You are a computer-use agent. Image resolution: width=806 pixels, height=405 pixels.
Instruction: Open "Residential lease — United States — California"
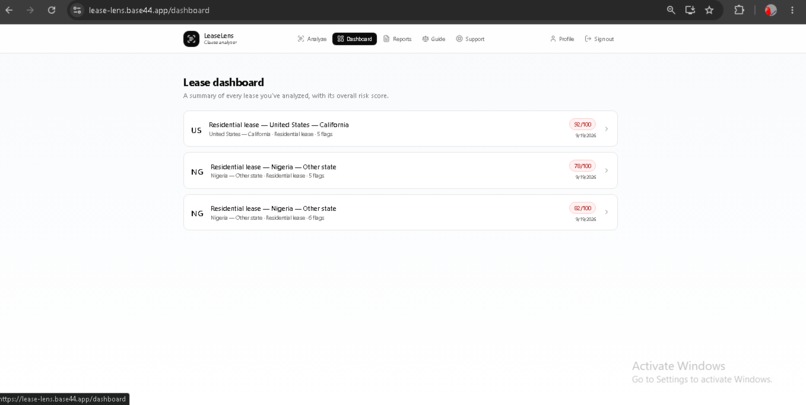tap(279, 125)
